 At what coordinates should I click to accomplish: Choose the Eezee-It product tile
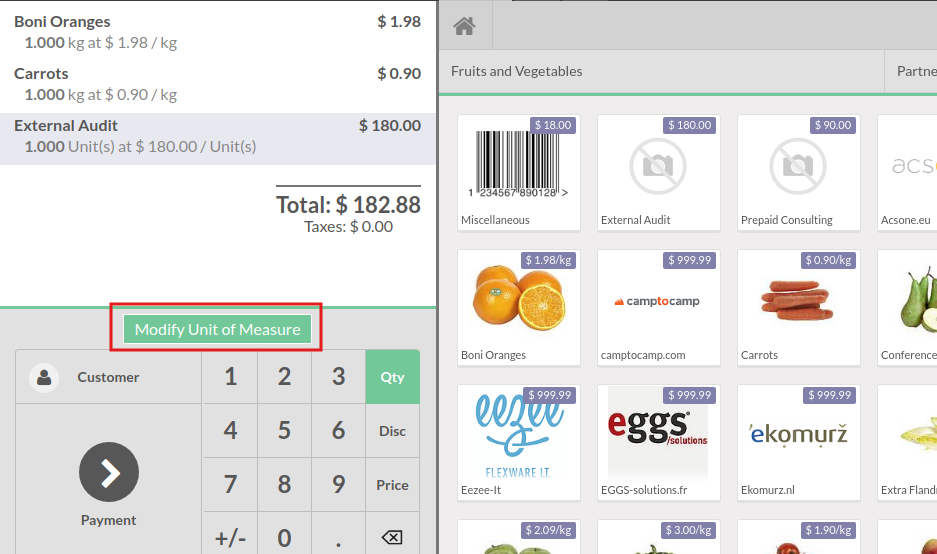tap(518, 442)
